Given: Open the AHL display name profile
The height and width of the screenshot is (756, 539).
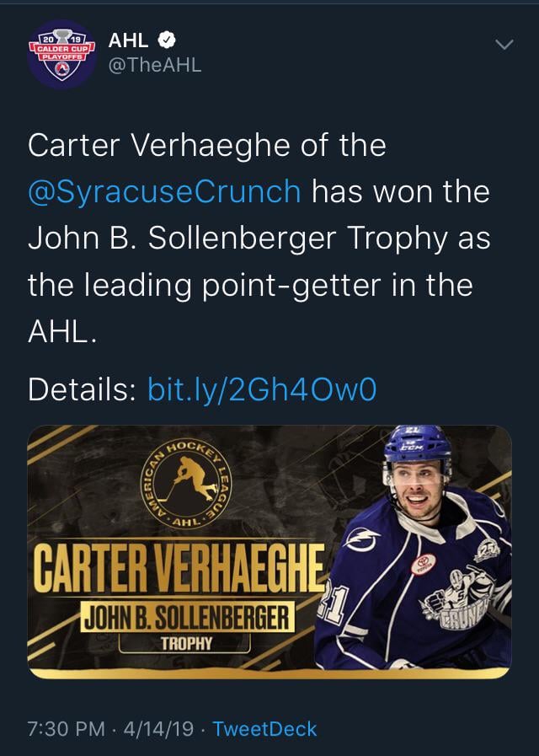Looking at the screenshot, I should click(129, 40).
